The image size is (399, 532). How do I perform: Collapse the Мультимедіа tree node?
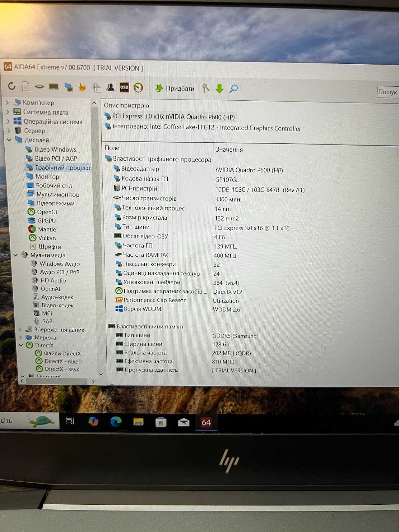15,255
